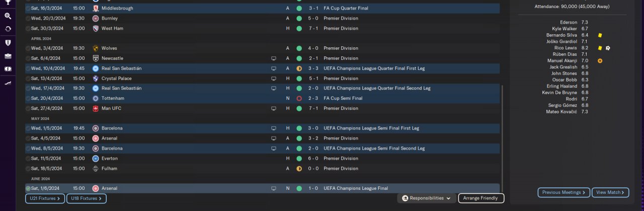
Task: Click the briefcase icon in sidebar
Action: point(8,56)
